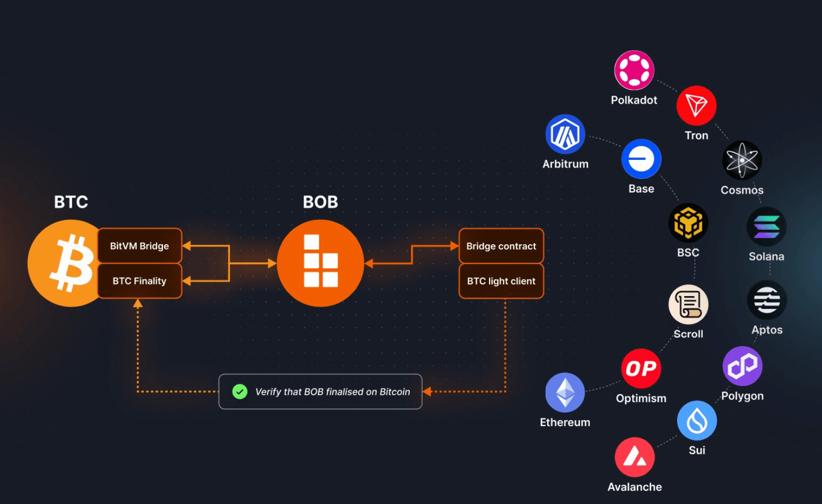Click the BTC Finality box

click(x=139, y=281)
